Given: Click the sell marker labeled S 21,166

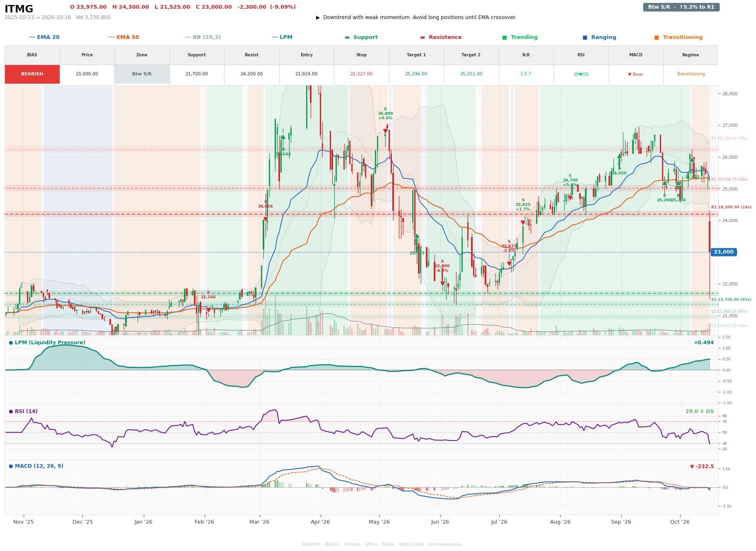Looking at the screenshot, I should pyautogui.click(x=208, y=310).
